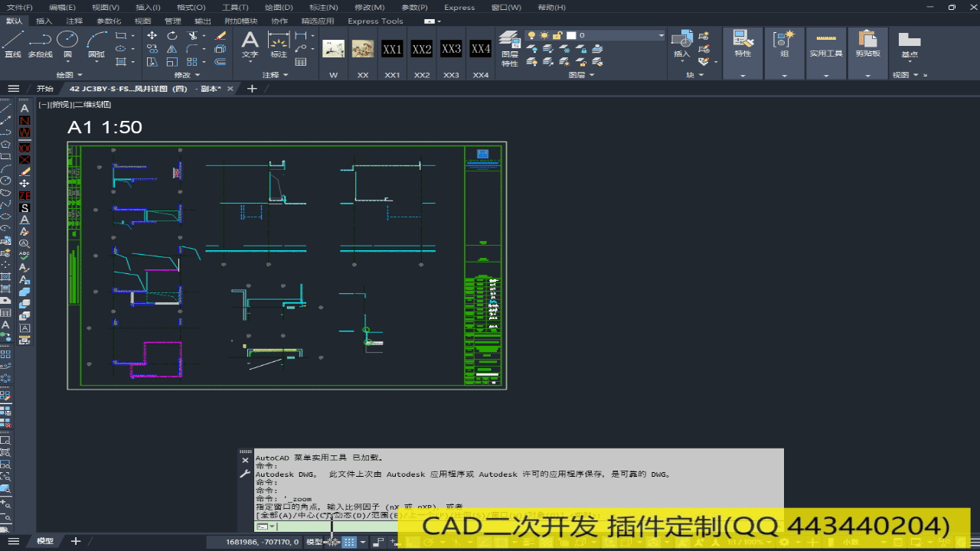
Task: Click the Fillet tool icon
Action: pos(193,49)
